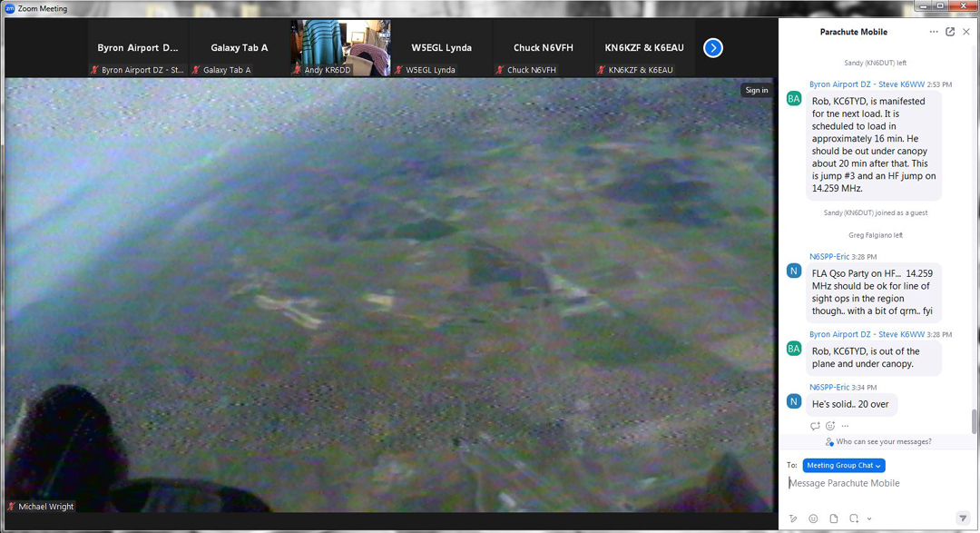The image size is (980, 533).
Task: Open Meeting Group Chat recipient dropdown
Action: (844, 466)
